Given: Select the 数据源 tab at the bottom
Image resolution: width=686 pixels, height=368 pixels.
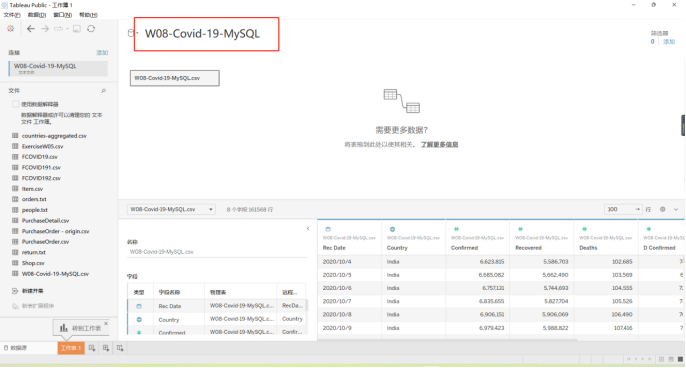Looking at the screenshot, I should click(x=15, y=348).
